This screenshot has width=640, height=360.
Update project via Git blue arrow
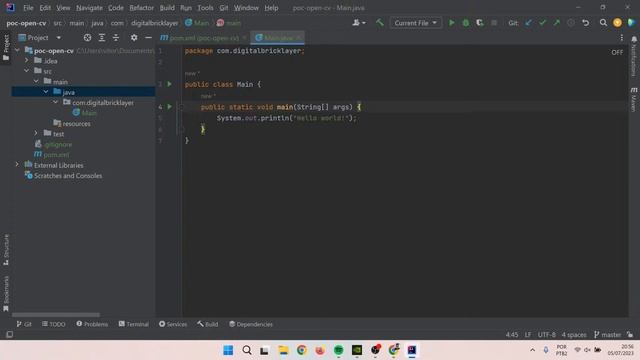point(529,23)
